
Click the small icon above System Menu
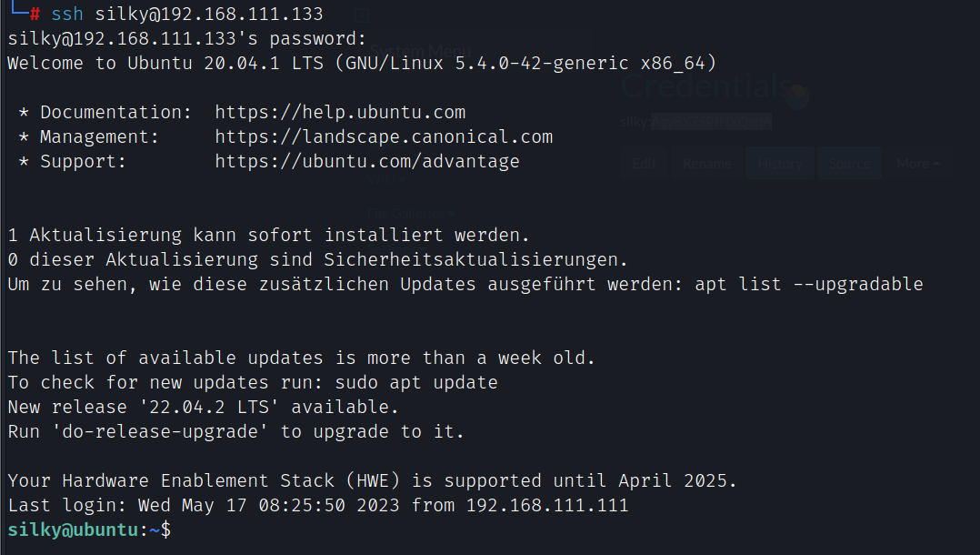(x=360, y=15)
